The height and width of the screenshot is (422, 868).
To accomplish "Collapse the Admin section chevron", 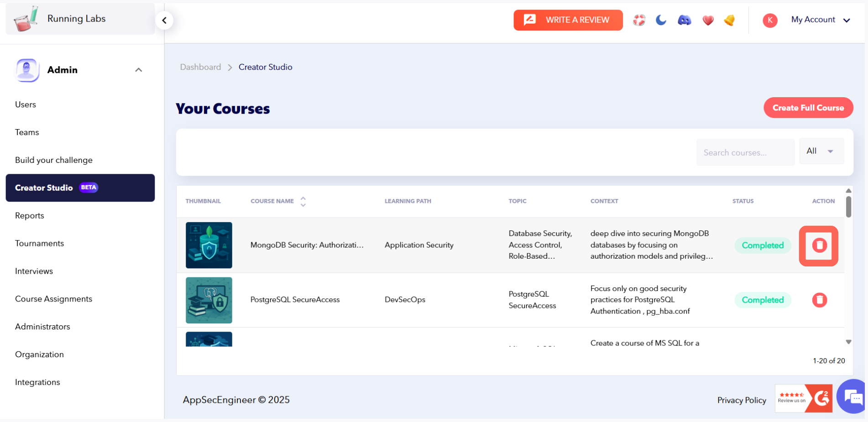I will [x=139, y=70].
